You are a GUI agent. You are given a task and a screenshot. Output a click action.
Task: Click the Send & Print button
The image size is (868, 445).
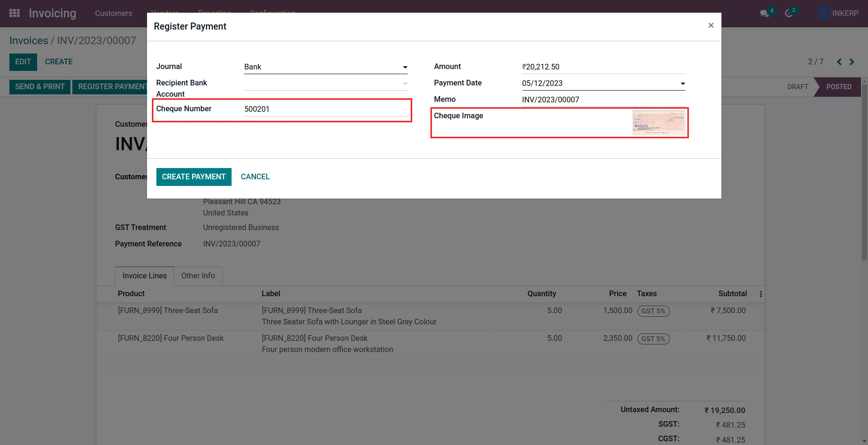40,87
